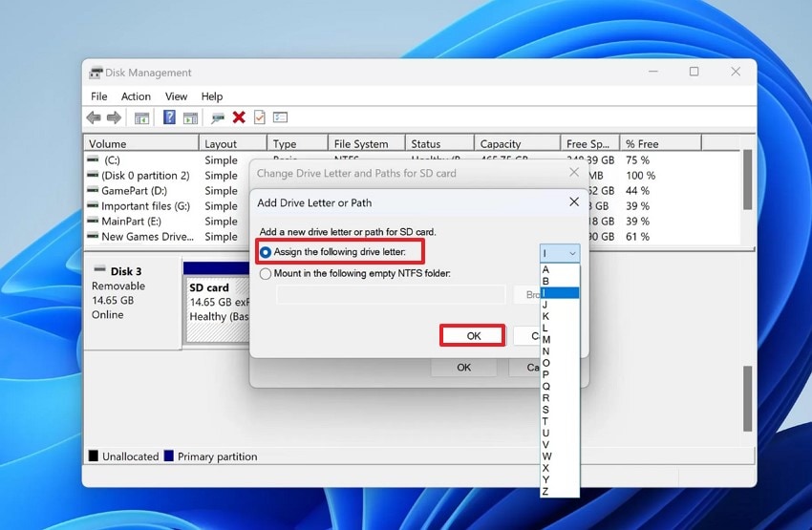This screenshot has height=530, width=812.
Task: Click the 75 % free value
Action: pos(637,159)
